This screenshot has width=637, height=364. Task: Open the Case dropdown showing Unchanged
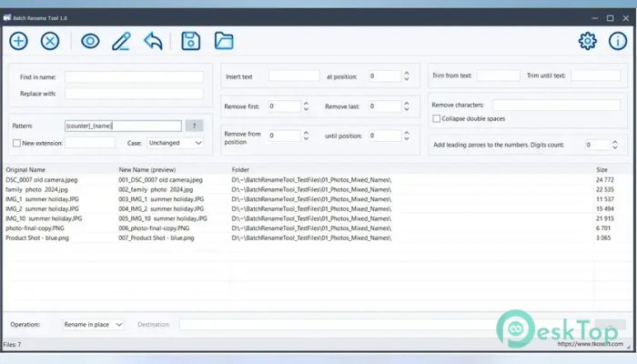[x=175, y=143]
